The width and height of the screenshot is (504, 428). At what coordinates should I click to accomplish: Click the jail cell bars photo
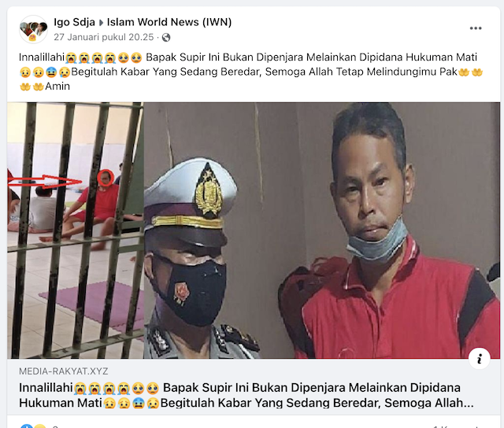tap(76, 231)
